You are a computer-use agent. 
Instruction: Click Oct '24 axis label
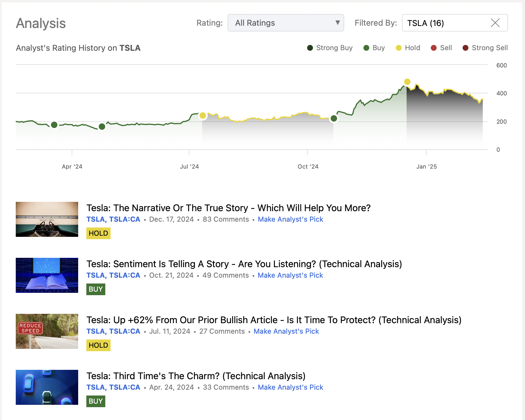(x=308, y=167)
